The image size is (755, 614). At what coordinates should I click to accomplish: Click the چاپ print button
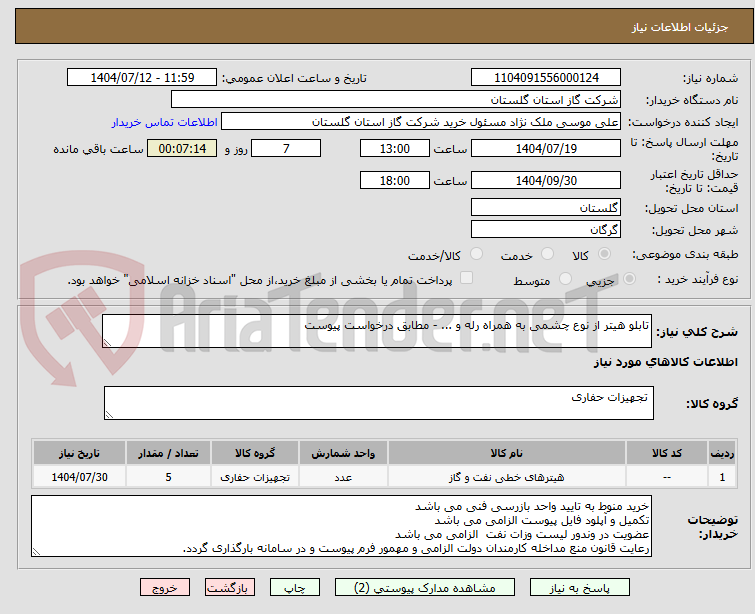pos(295,588)
